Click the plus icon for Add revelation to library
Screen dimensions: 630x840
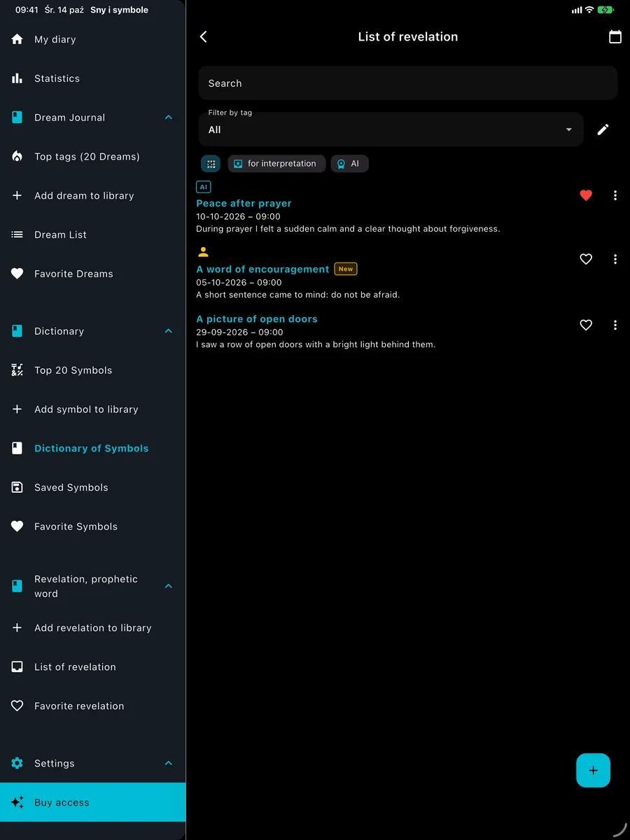coord(17,628)
